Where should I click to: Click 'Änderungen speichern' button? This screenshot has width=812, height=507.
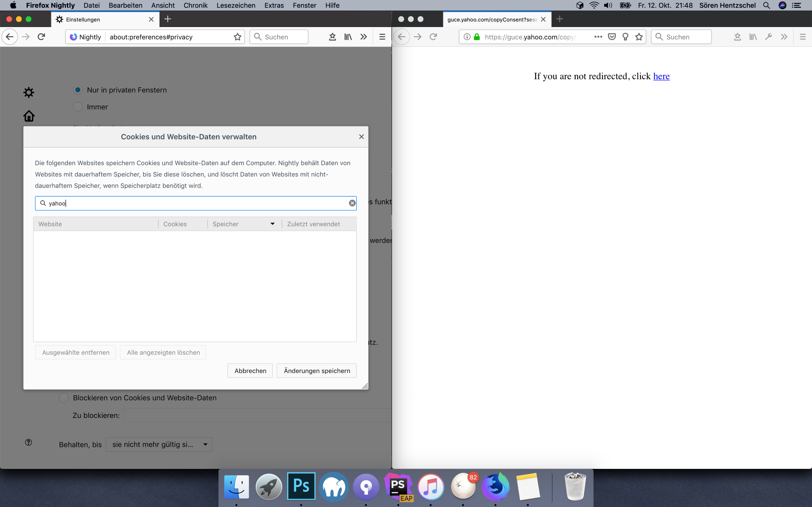(x=316, y=370)
